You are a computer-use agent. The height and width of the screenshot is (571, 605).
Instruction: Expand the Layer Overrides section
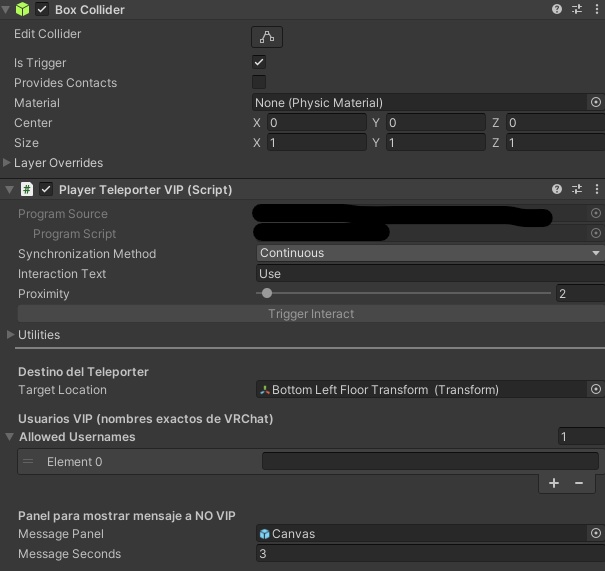tap(6, 162)
